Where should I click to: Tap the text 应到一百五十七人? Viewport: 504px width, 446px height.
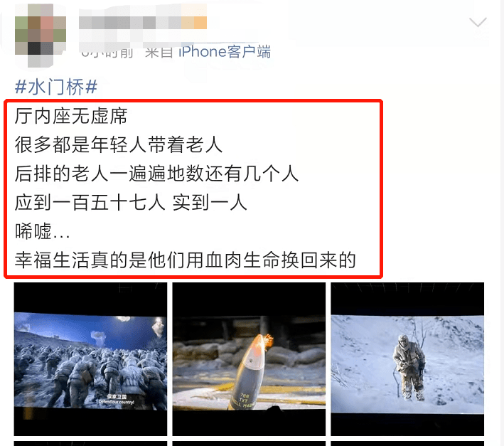[90, 203]
